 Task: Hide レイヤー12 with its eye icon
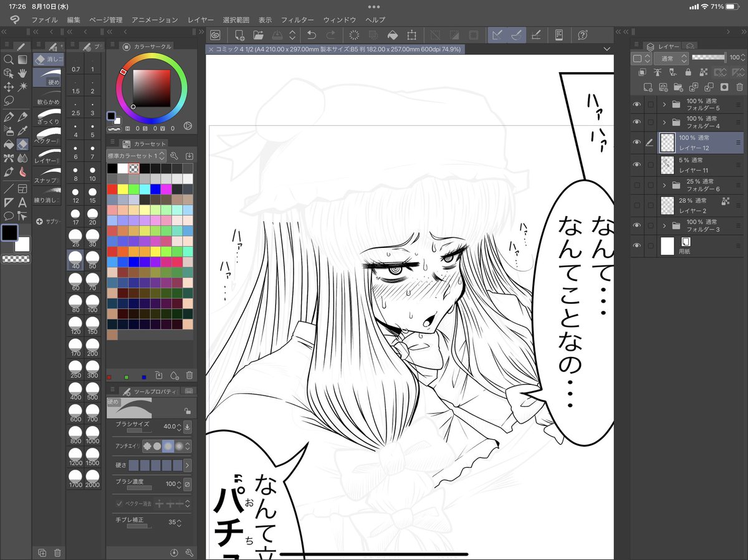point(636,141)
